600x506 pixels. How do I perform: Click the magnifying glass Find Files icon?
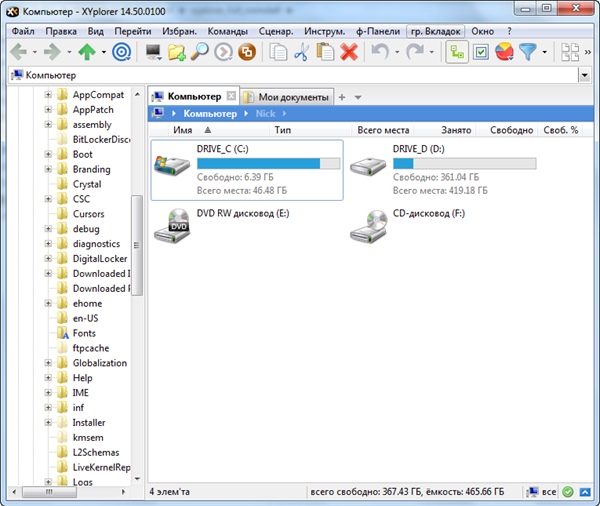click(x=201, y=51)
